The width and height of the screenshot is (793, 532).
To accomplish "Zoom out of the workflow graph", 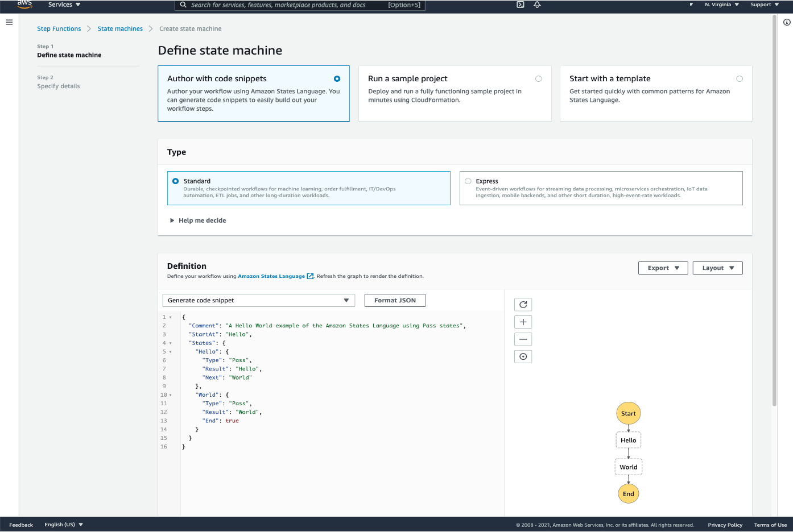I will [523, 339].
